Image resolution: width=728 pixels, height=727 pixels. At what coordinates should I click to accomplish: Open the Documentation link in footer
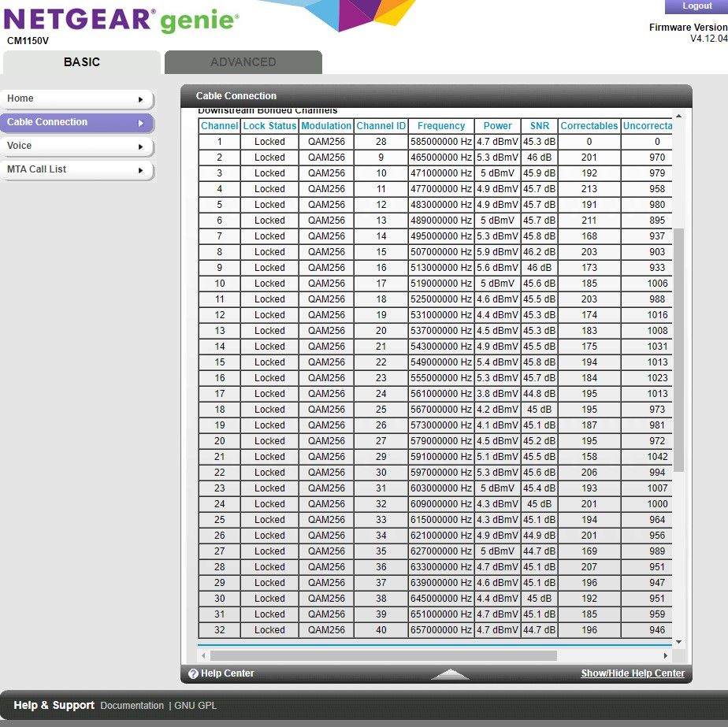(132, 706)
